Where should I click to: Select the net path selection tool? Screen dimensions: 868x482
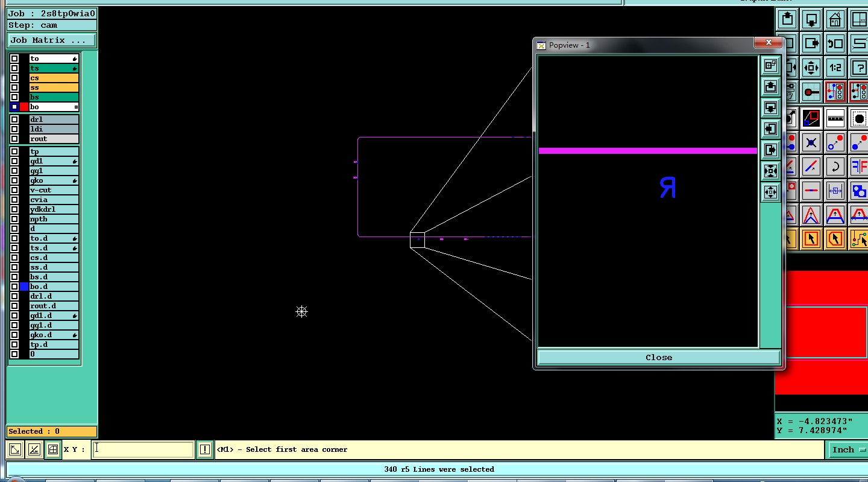[858, 239]
